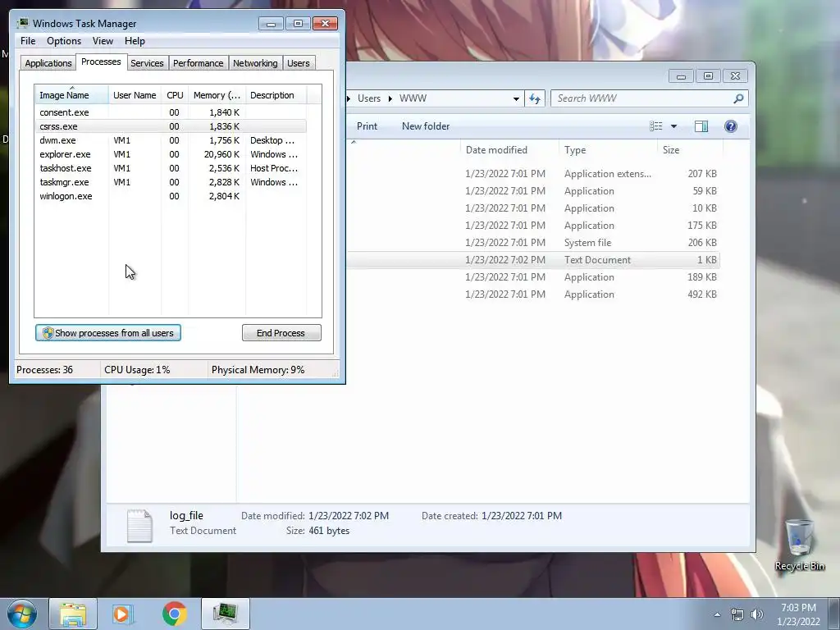
Task: Select the Application row sized 492 KB
Action: click(x=533, y=294)
